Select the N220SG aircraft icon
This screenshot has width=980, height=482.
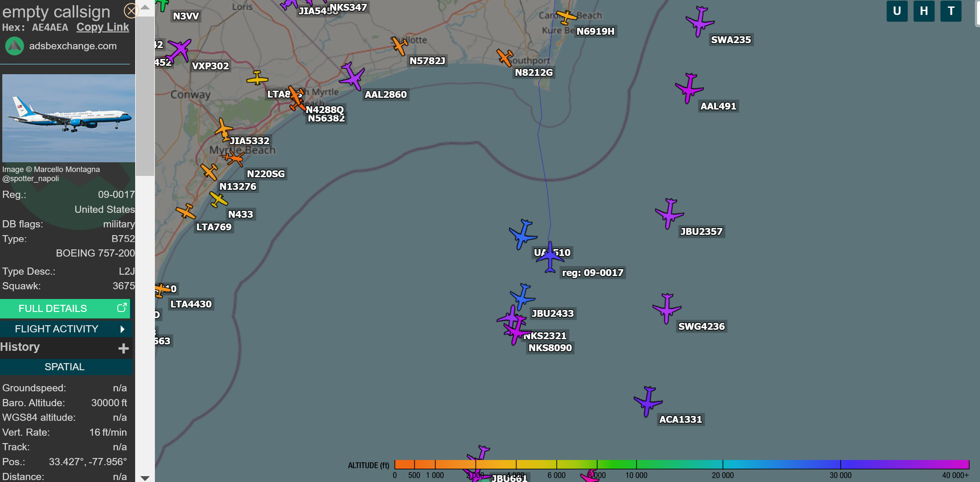234,157
